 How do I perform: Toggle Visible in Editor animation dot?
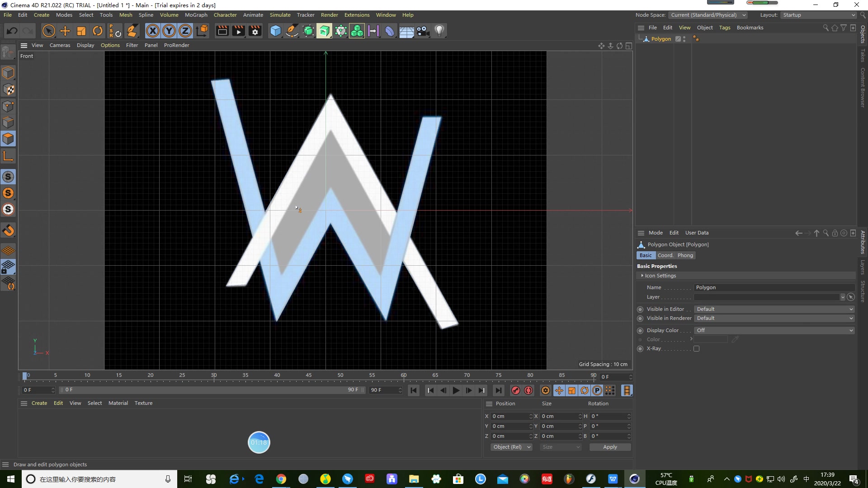pos(640,309)
